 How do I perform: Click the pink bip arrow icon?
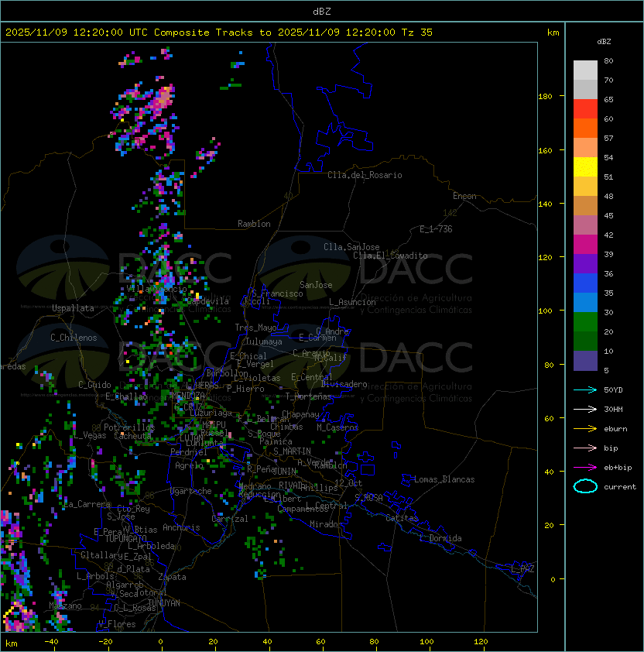click(x=585, y=448)
